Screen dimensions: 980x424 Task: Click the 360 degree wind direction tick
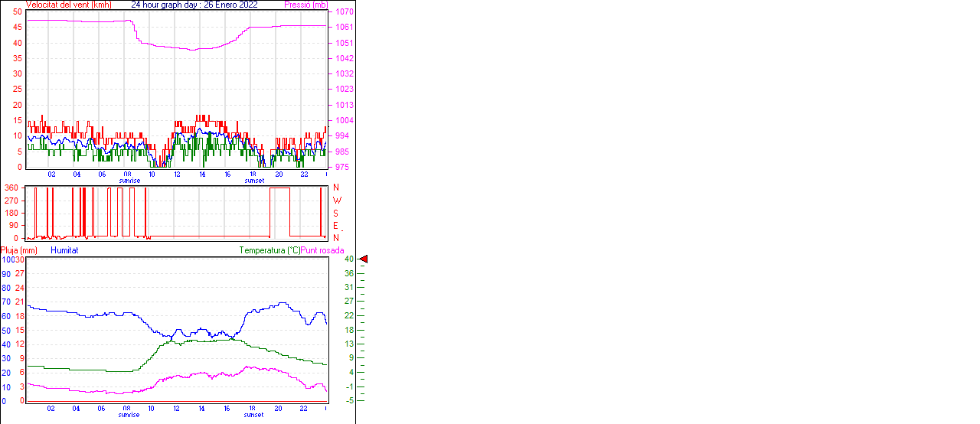pyautogui.click(x=11, y=188)
